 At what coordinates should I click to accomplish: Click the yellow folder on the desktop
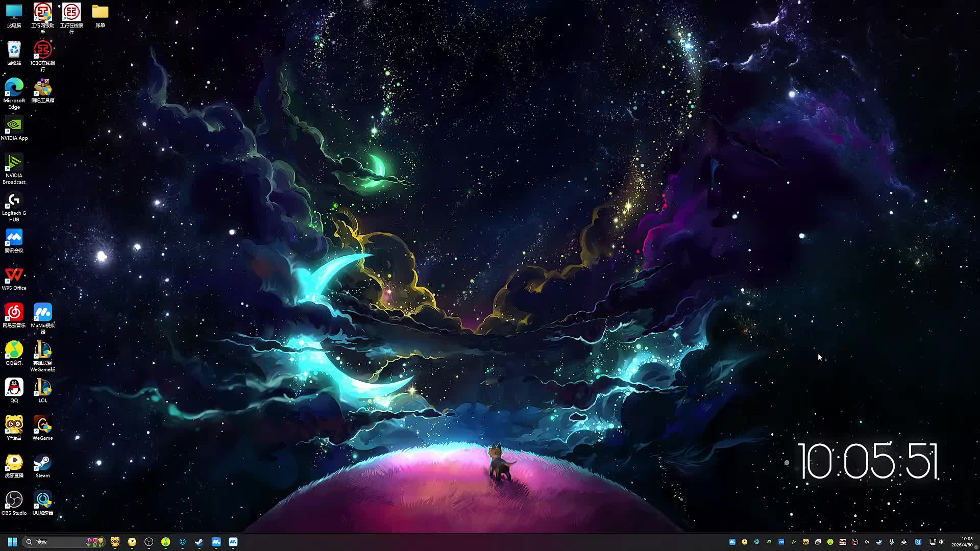tap(100, 12)
